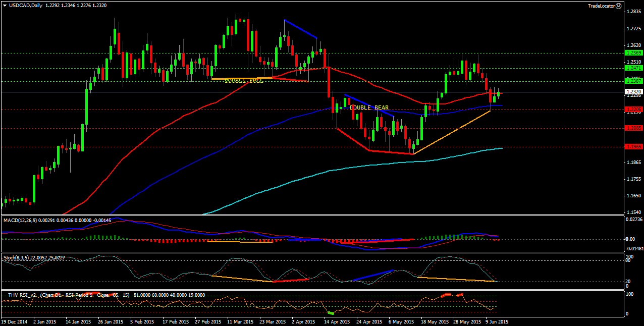
Task: Click the DOUBLE BULL chart label
Action: pyautogui.click(x=244, y=81)
